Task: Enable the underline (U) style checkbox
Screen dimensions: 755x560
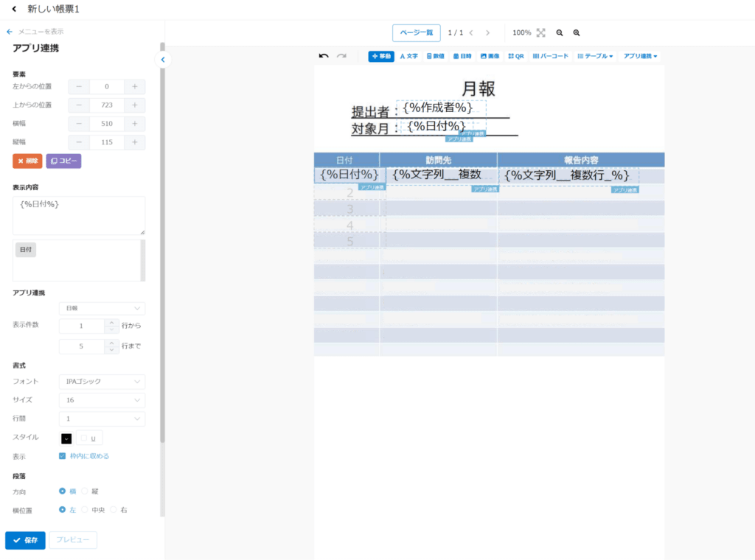Action: point(83,438)
